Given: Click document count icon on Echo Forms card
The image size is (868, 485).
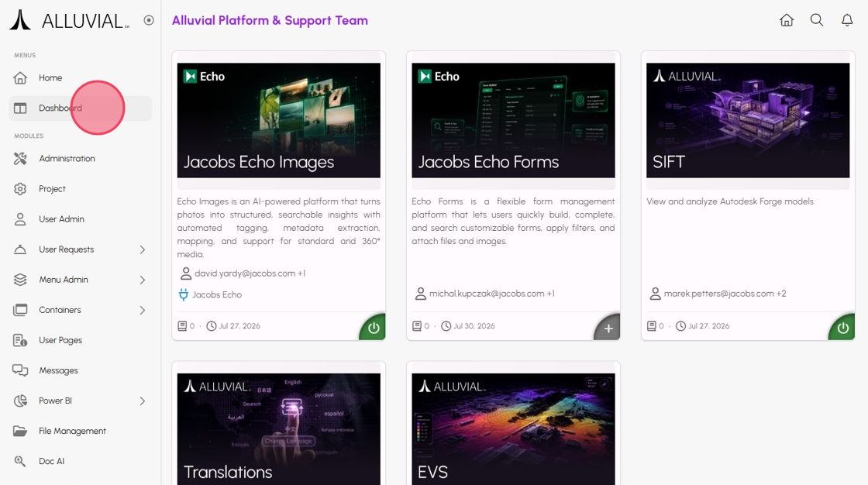Looking at the screenshot, I should pos(417,326).
